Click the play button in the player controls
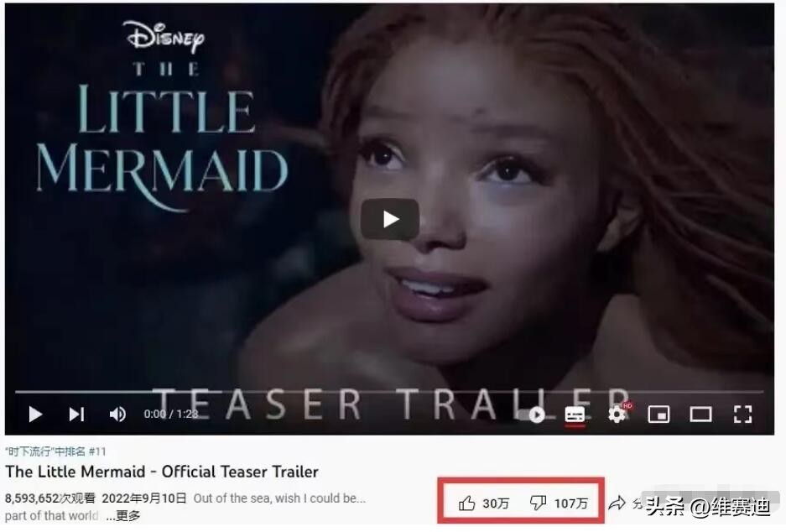Image resolution: width=786 pixels, height=532 pixels. [35, 415]
